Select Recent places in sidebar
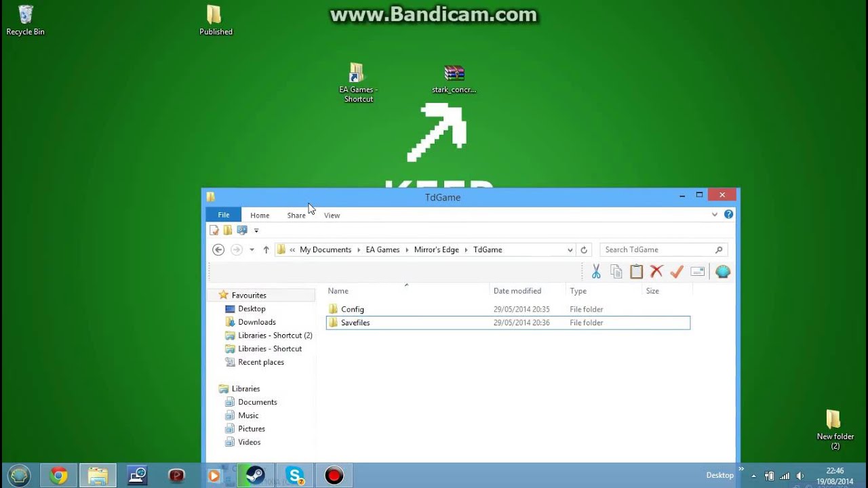Image resolution: width=868 pixels, height=488 pixels. (260, 362)
